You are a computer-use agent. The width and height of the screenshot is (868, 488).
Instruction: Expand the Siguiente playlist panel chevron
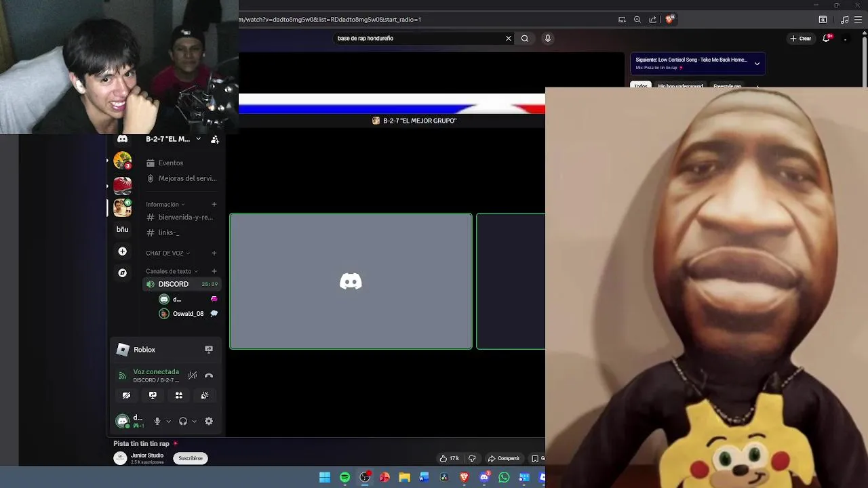click(x=757, y=64)
